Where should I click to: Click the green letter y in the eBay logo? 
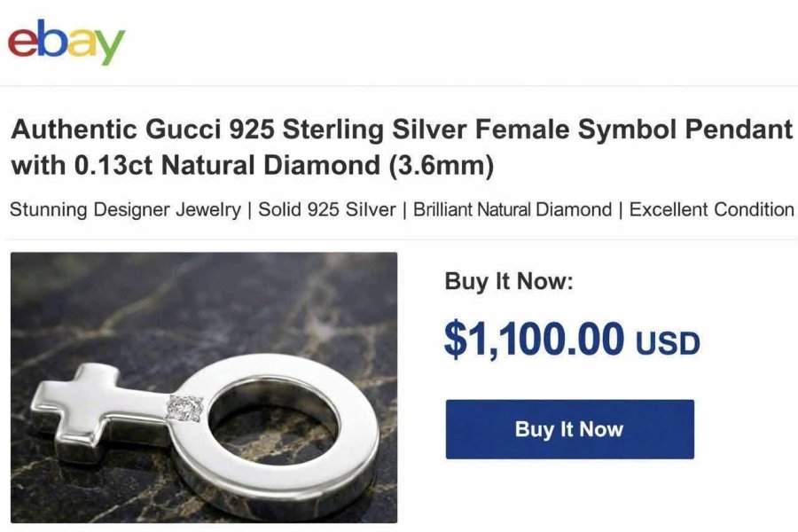(109, 47)
